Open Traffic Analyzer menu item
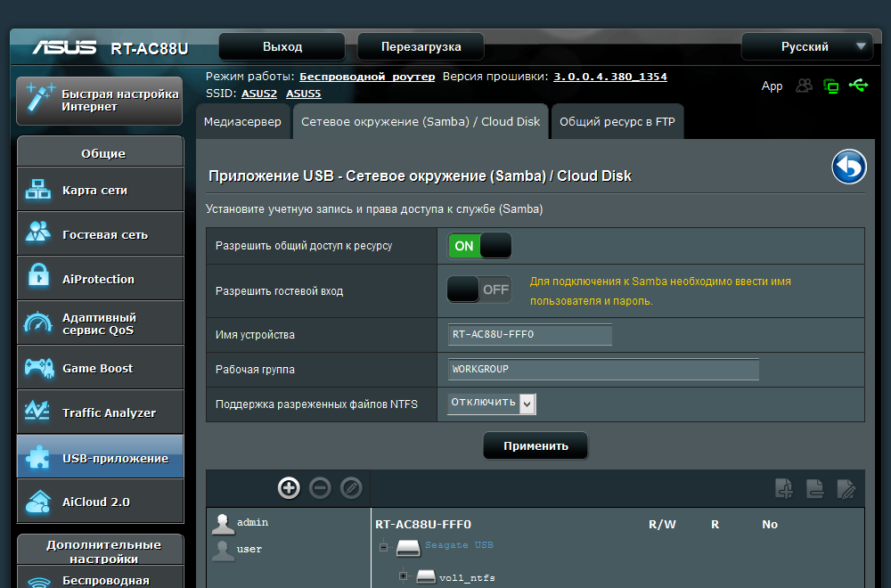Image resolution: width=891 pixels, height=588 pixels. [x=101, y=412]
